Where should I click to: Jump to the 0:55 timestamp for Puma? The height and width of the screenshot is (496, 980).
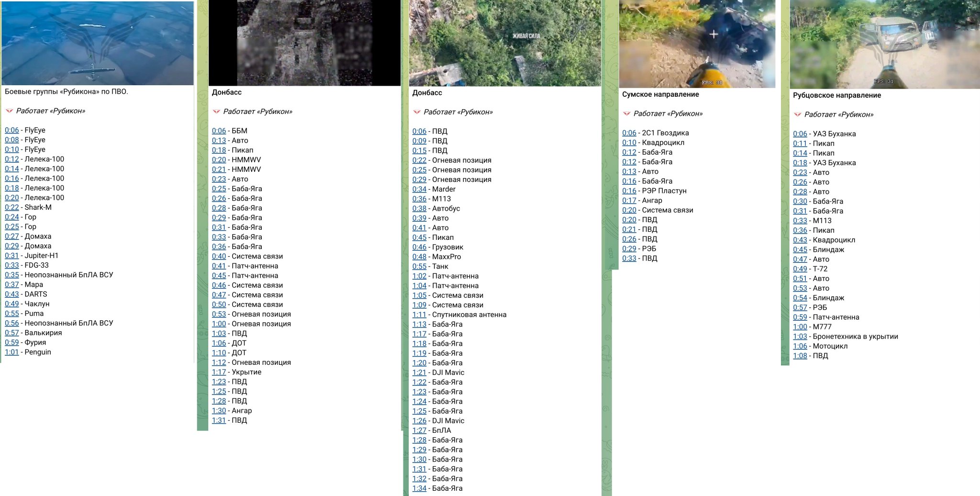(12, 314)
